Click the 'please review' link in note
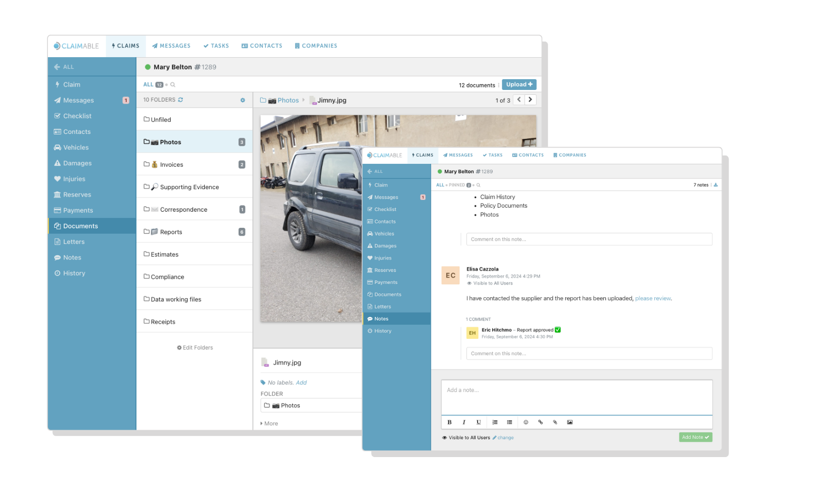Viewport: 816px width, 504px height. pos(653,298)
